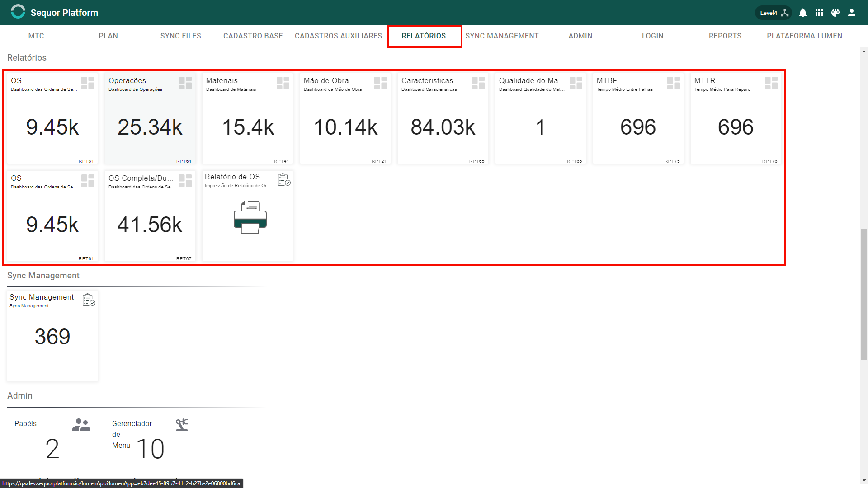Open the Materiais 15.4k dashboard card
The image size is (868, 488).
(x=248, y=118)
